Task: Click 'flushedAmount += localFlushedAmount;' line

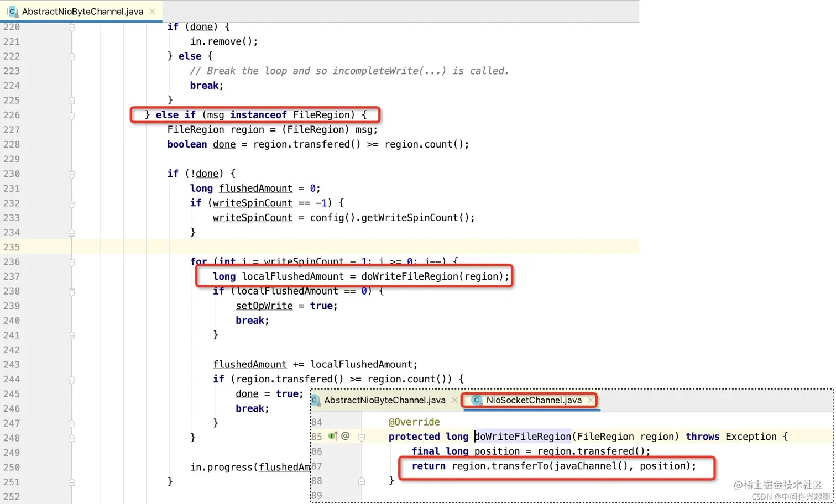Action: [x=315, y=365]
